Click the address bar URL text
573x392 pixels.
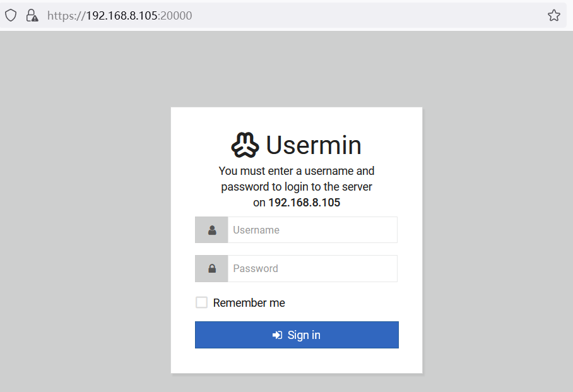pos(120,16)
